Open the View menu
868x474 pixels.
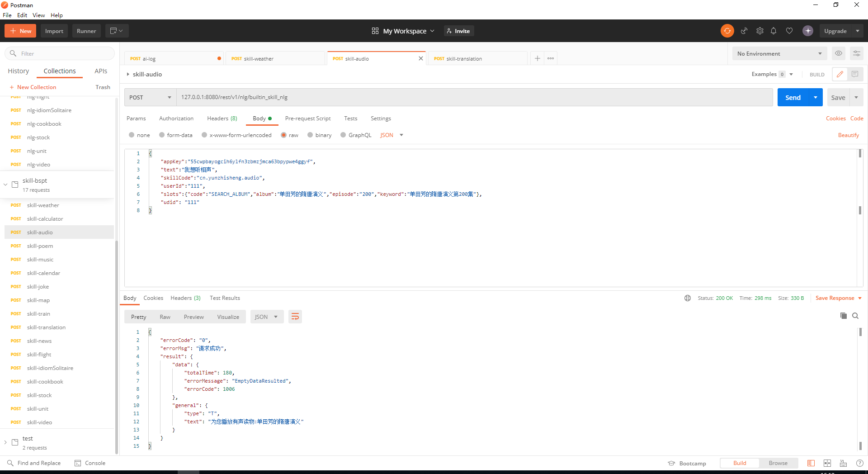coord(38,15)
